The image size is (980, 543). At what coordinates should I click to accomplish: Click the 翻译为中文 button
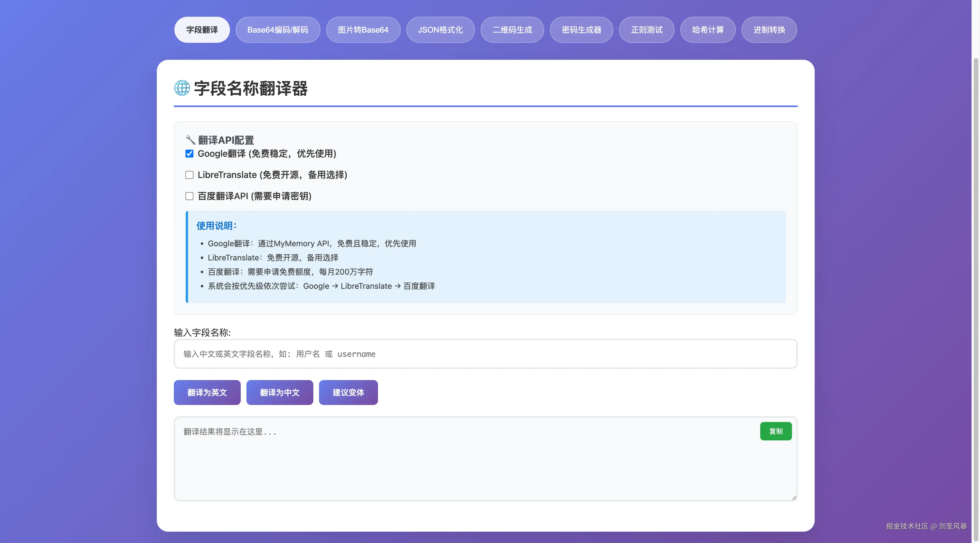[x=279, y=393]
